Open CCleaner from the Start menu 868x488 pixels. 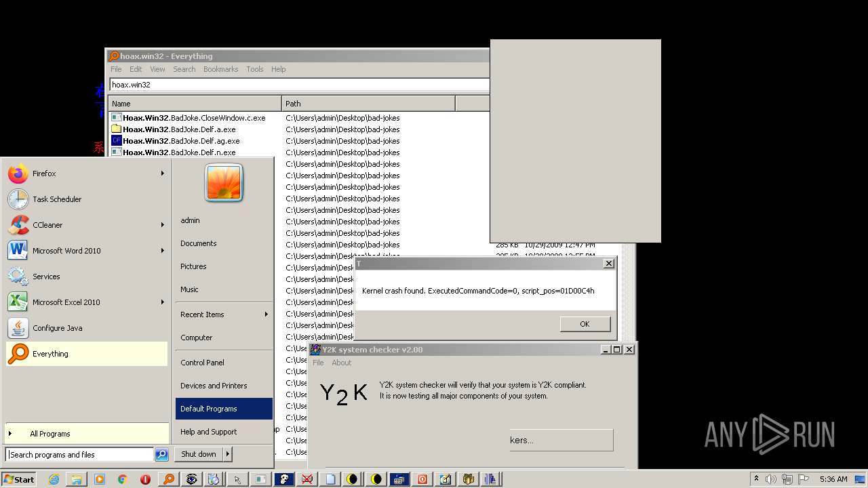[x=86, y=225]
